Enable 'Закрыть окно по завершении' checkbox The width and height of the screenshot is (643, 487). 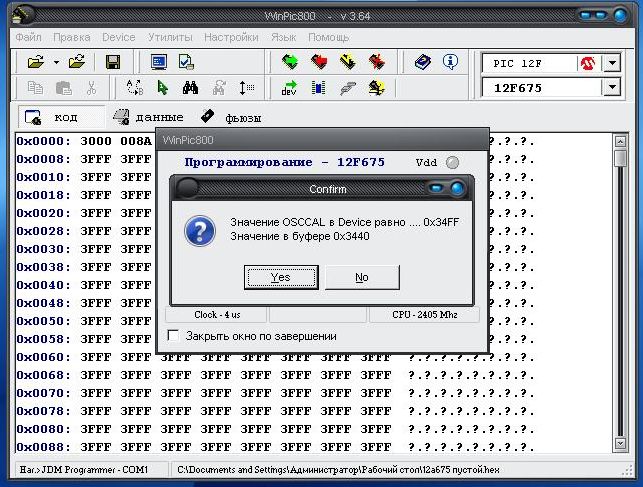tap(173, 336)
